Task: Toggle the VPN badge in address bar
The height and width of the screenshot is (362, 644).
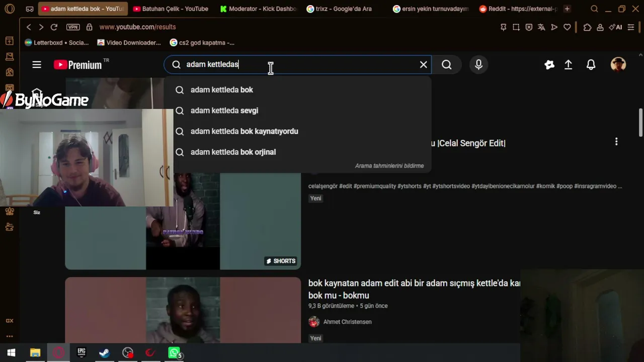Action: click(73, 27)
